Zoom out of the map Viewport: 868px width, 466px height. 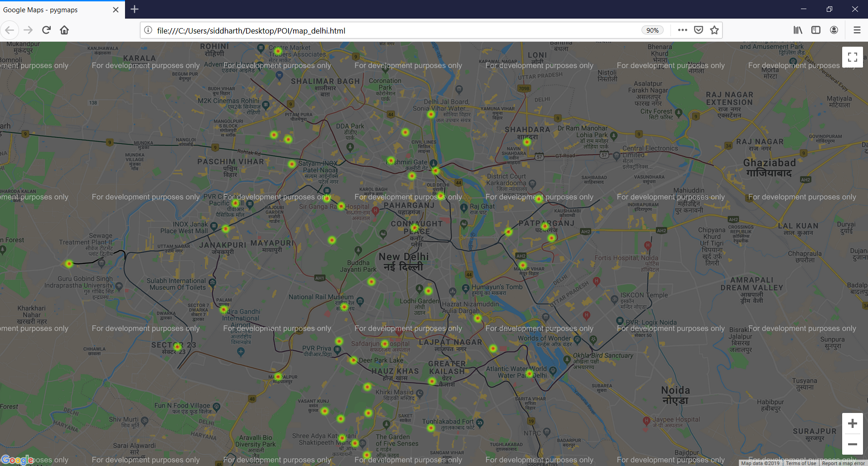pyautogui.click(x=852, y=444)
